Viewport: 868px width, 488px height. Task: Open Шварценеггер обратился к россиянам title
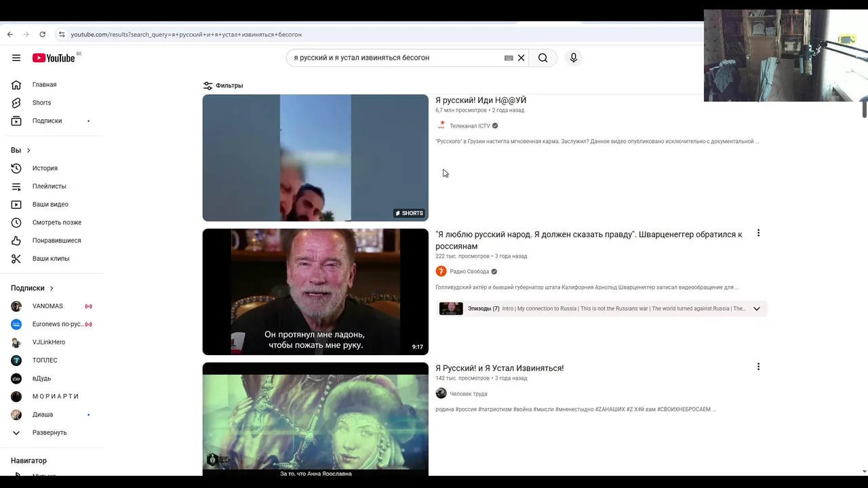pos(589,240)
